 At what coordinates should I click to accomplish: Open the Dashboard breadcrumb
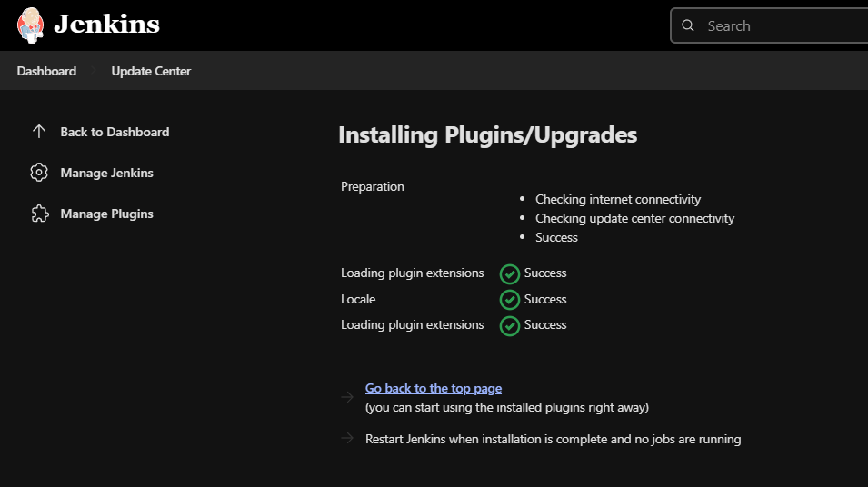pos(46,71)
